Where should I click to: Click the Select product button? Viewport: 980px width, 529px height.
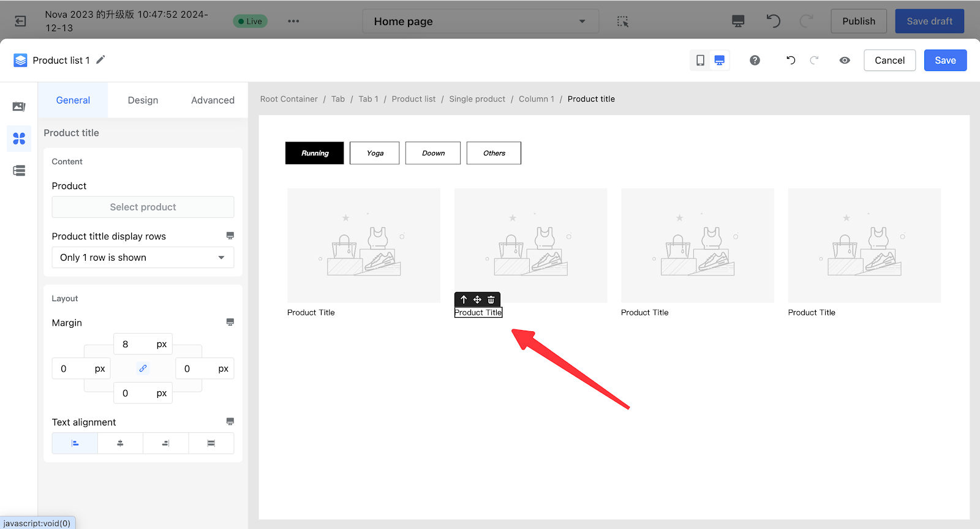(143, 207)
